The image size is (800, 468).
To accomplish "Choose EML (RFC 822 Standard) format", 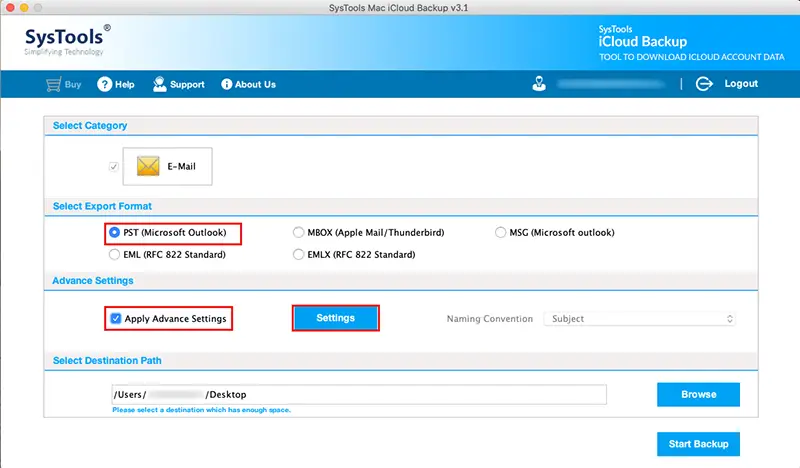I will tap(114, 254).
